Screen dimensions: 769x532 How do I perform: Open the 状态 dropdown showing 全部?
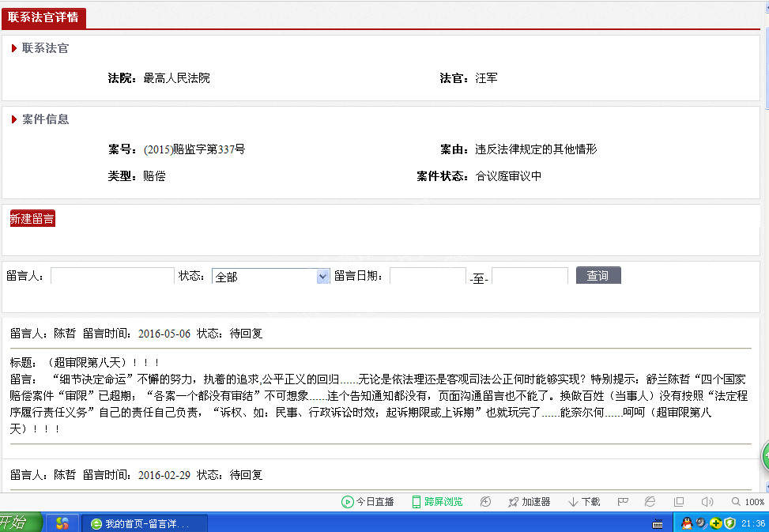click(x=271, y=277)
